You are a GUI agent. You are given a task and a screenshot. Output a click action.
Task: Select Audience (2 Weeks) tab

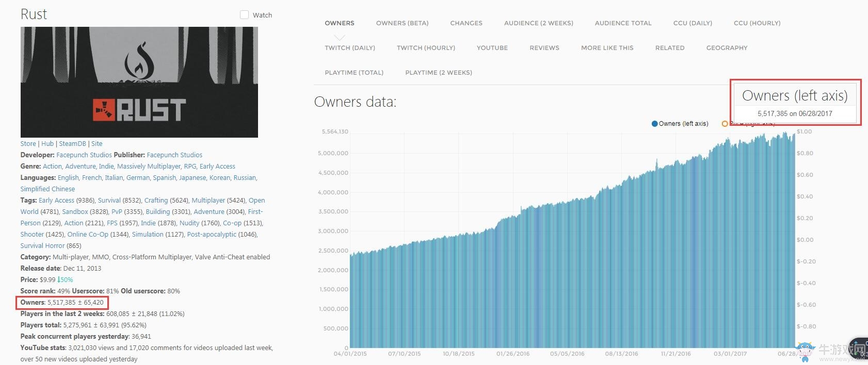(x=538, y=23)
